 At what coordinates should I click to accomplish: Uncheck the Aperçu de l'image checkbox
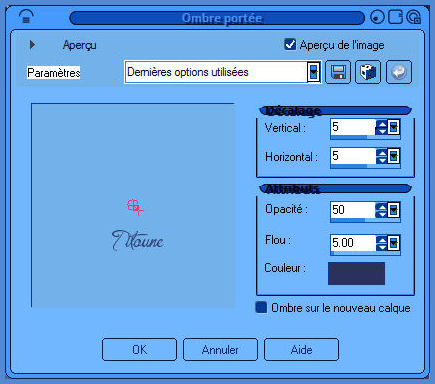click(x=290, y=44)
